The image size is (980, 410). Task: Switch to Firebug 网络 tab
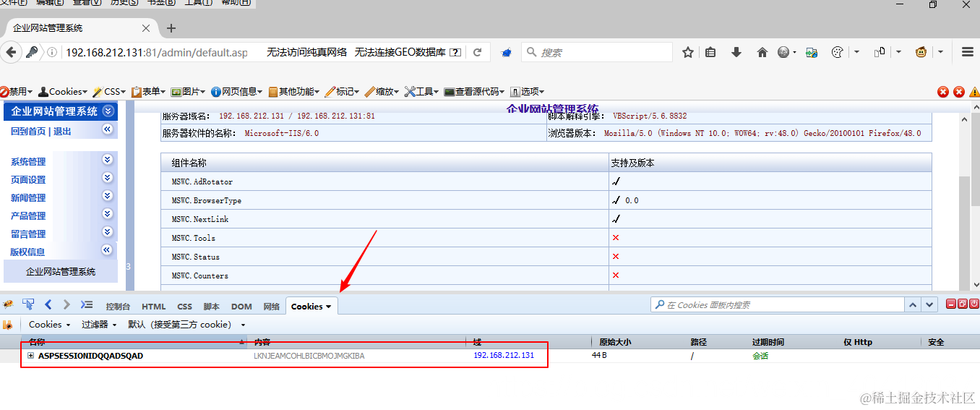click(271, 307)
